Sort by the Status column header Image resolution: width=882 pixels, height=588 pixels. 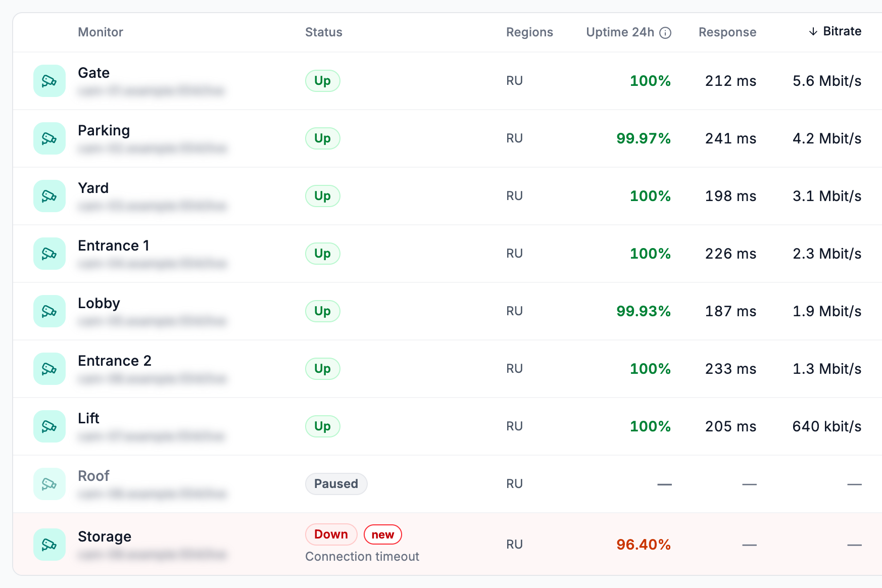(x=324, y=32)
